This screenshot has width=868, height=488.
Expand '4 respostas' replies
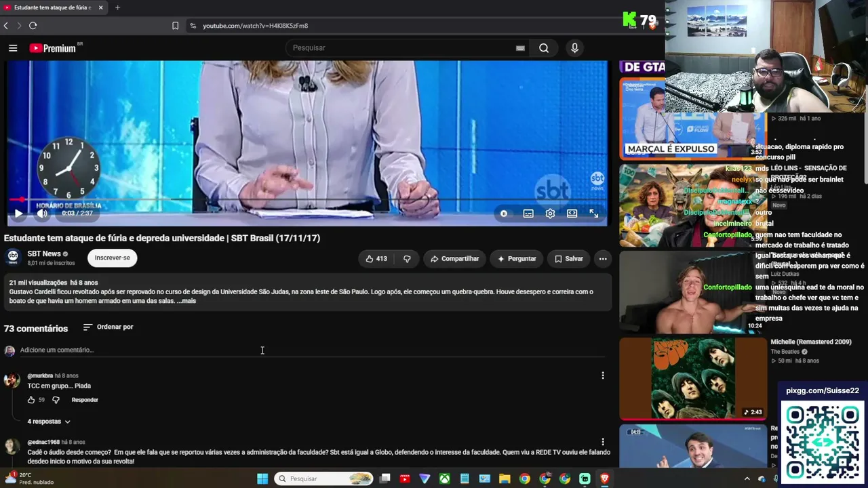point(49,422)
